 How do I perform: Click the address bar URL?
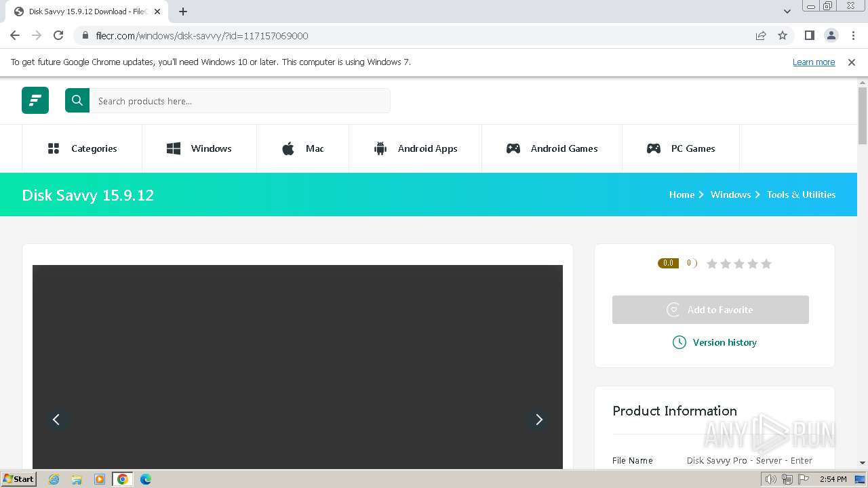pyautogui.click(x=202, y=36)
